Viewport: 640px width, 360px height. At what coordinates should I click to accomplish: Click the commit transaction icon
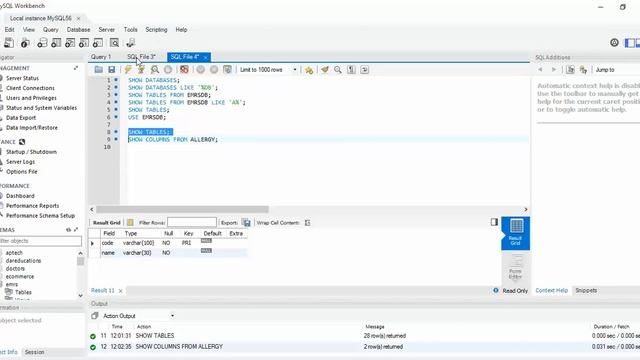(x=200, y=69)
